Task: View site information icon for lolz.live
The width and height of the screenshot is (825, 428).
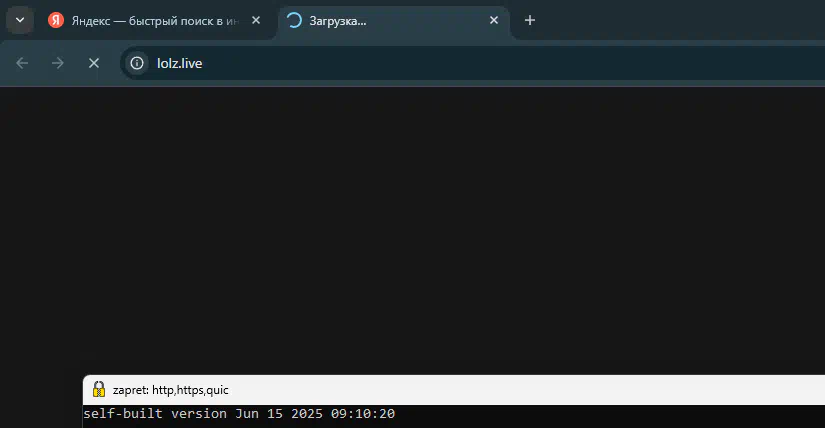Action: point(137,63)
